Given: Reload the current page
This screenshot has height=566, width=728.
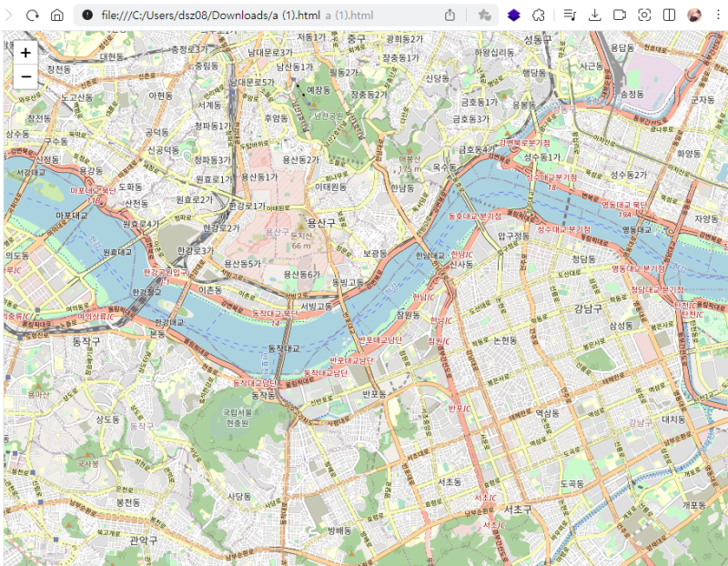Looking at the screenshot, I should 33,15.
